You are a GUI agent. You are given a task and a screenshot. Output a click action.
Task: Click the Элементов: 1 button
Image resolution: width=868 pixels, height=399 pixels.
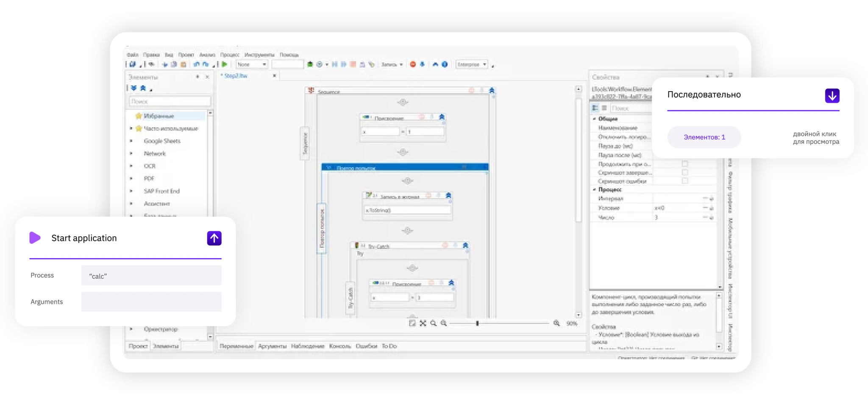(704, 137)
